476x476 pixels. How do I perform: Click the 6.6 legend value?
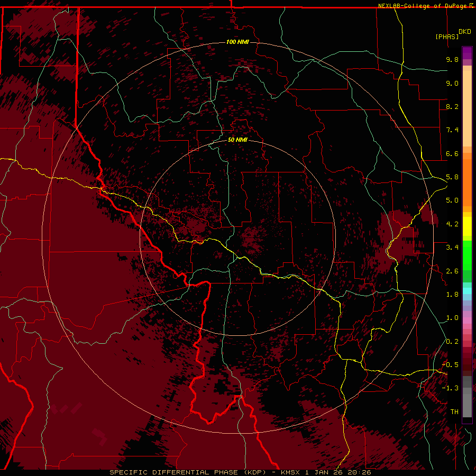point(452,153)
